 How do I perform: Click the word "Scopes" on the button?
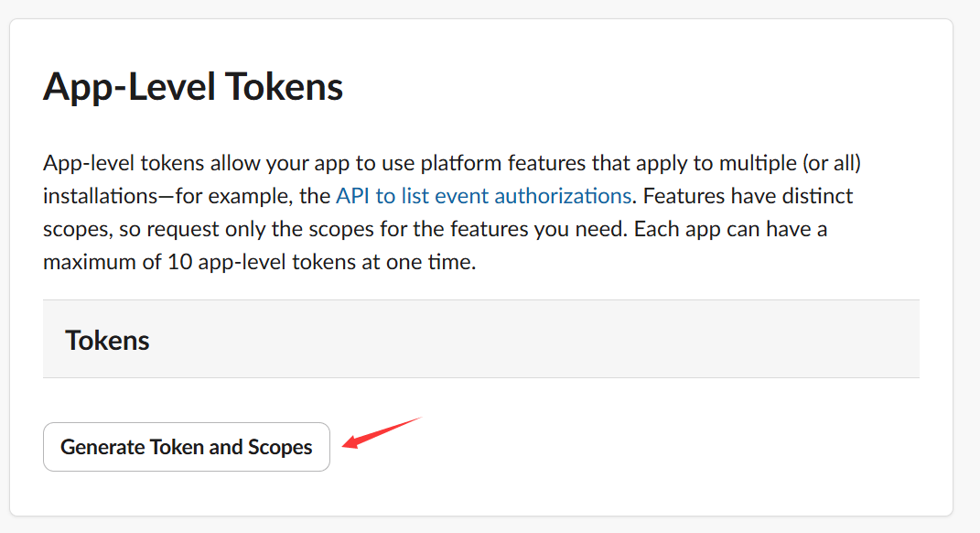tap(280, 447)
